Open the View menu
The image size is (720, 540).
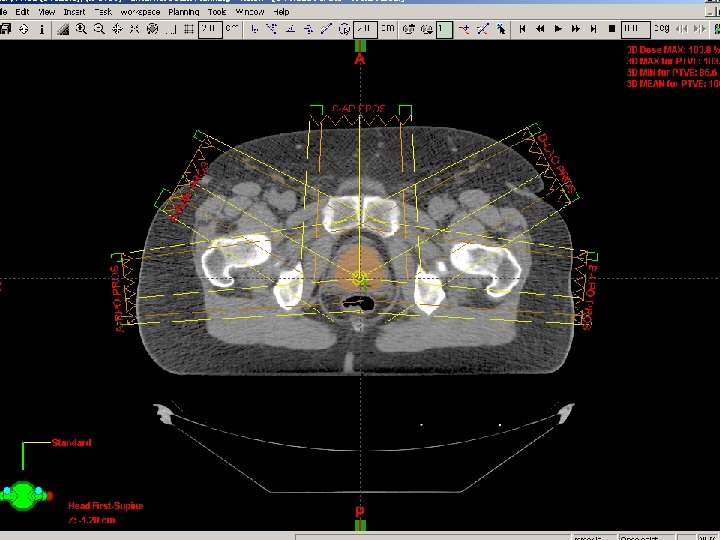click(x=46, y=12)
